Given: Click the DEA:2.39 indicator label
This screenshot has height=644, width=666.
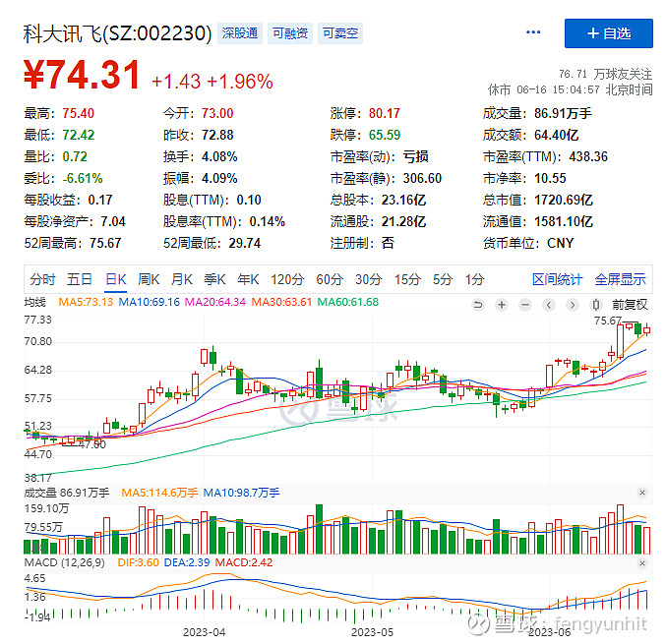Looking at the screenshot, I should pyautogui.click(x=187, y=563).
